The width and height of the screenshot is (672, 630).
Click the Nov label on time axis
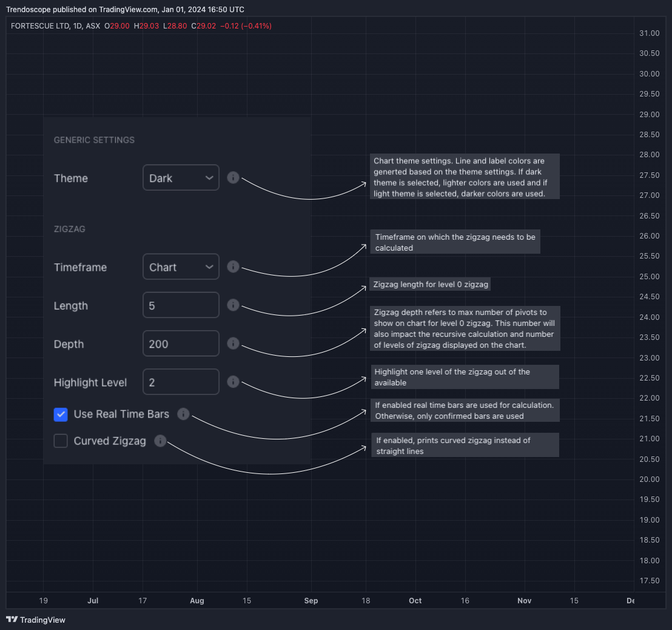[525, 600]
